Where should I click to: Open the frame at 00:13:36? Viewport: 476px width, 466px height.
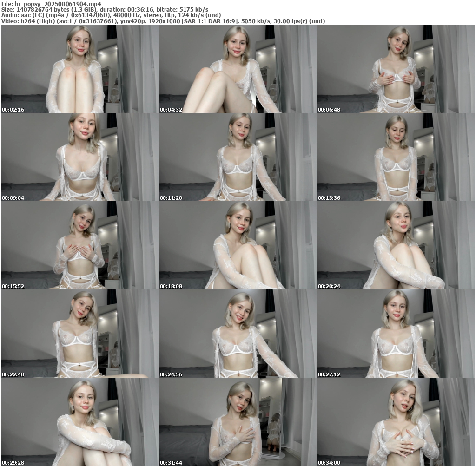pyautogui.click(x=396, y=157)
